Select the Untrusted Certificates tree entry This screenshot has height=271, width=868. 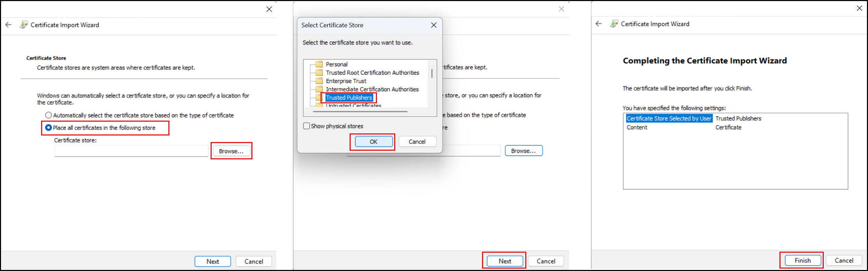(353, 105)
